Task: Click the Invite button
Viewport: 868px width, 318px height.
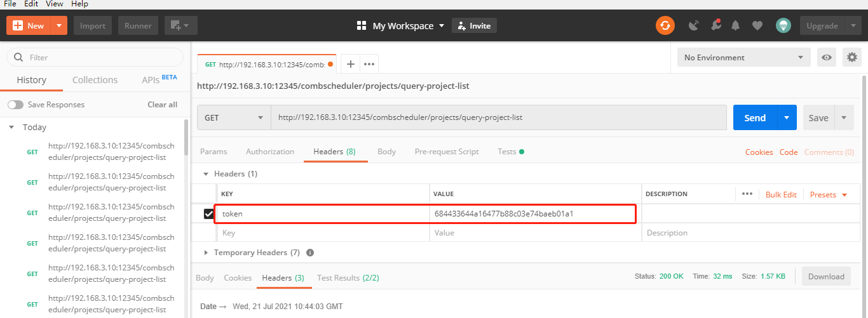Action: [x=474, y=25]
